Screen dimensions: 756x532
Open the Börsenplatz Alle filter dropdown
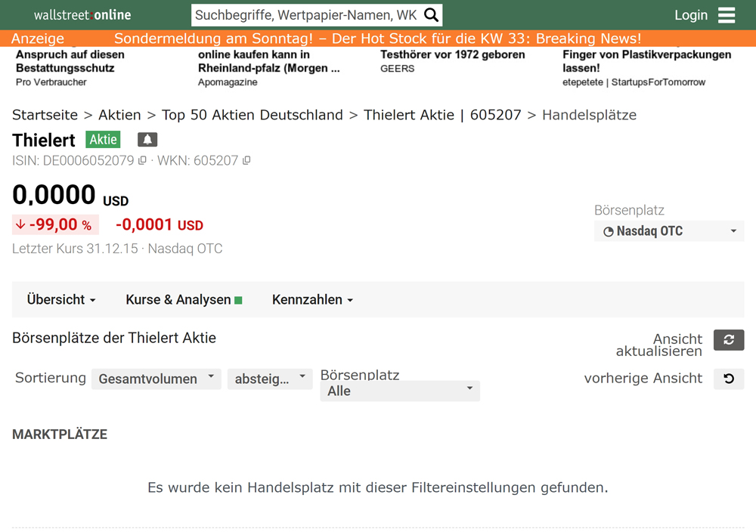coord(400,391)
